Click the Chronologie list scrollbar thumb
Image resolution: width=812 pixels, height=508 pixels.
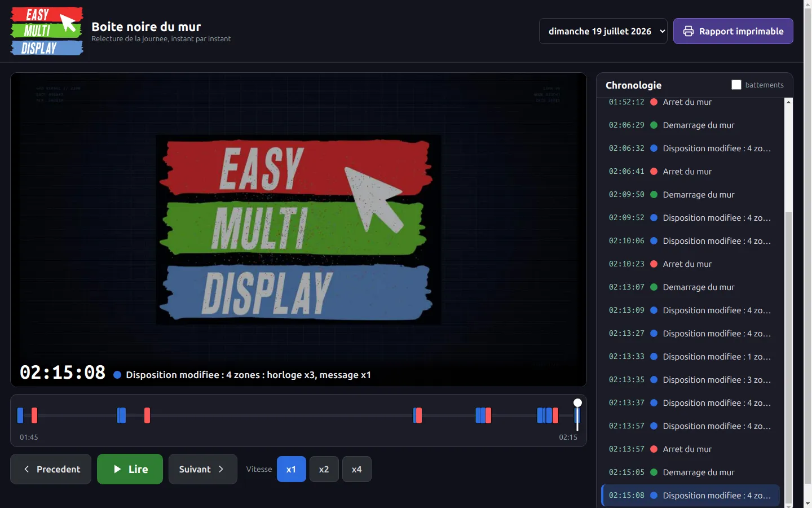click(x=788, y=357)
